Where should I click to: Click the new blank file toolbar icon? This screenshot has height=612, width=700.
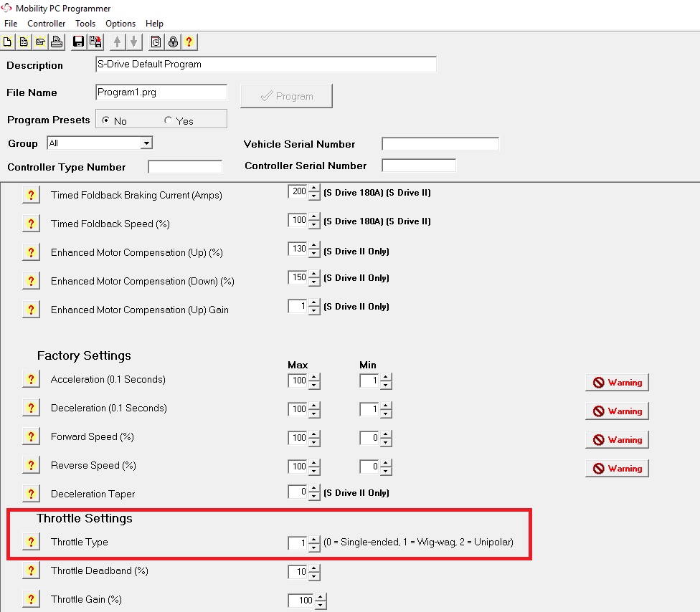8,42
